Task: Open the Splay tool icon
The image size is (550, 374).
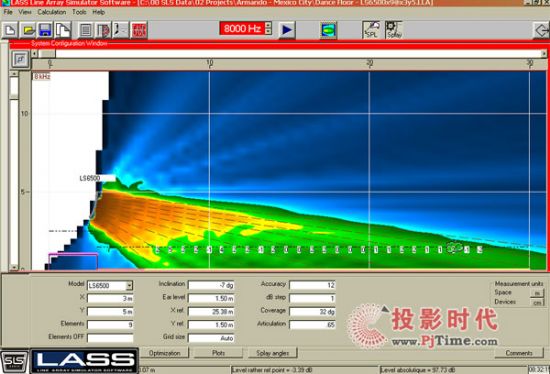Action: (394, 30)
